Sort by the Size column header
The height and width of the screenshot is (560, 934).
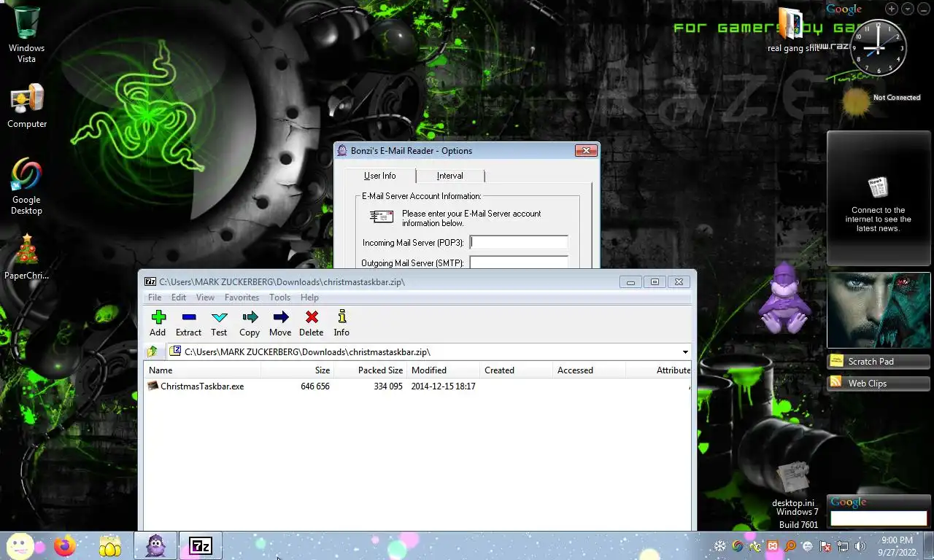tap(298, 370)
